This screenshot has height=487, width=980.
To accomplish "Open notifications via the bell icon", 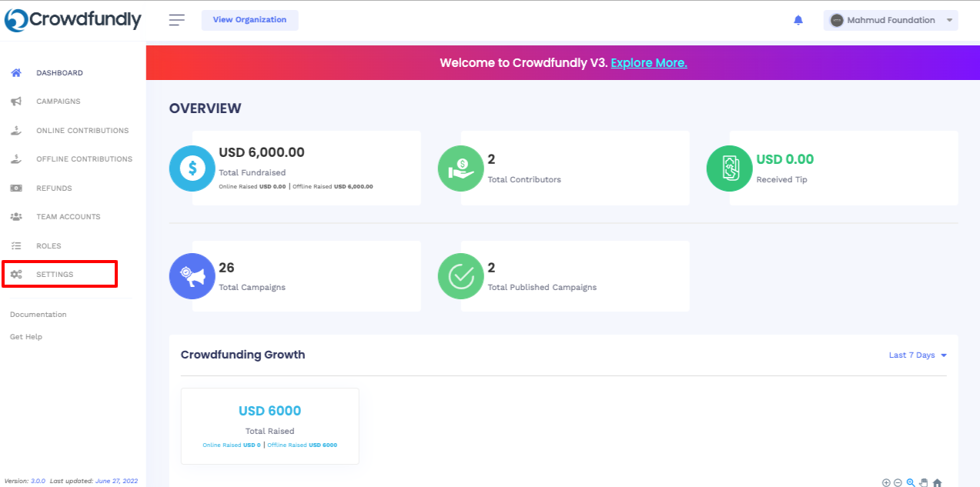I will pyautogui.click(x=798, y=20).
